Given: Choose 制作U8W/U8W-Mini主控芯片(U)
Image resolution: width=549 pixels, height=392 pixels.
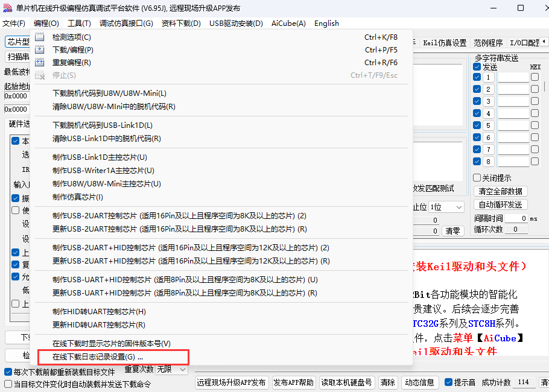Looking at the screenshot, I should tap(221, 184).
